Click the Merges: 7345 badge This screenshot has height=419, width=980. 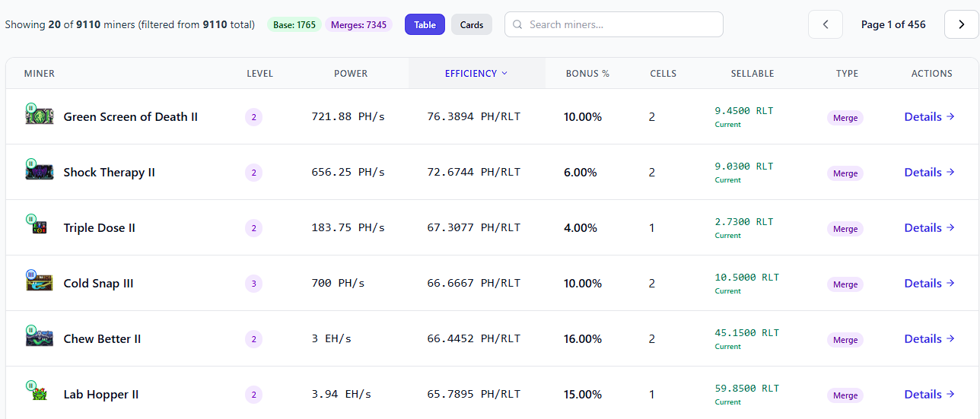358,24
